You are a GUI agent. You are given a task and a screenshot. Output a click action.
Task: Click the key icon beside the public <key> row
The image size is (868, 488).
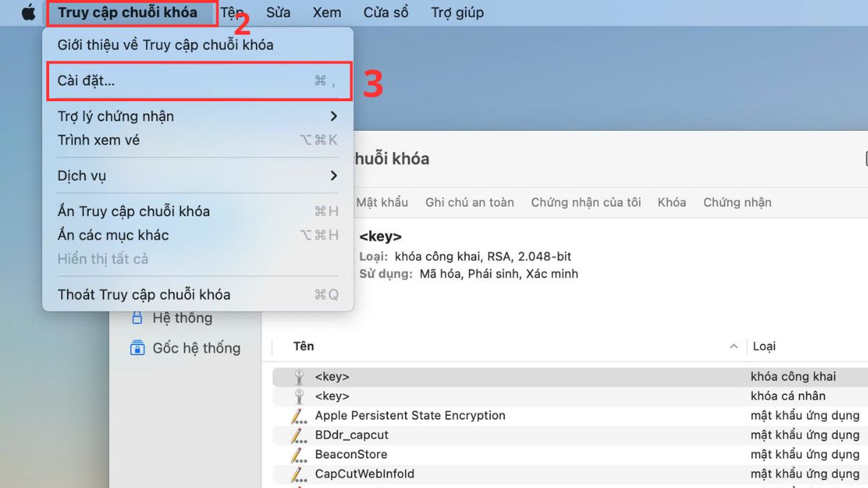[300, 376]
